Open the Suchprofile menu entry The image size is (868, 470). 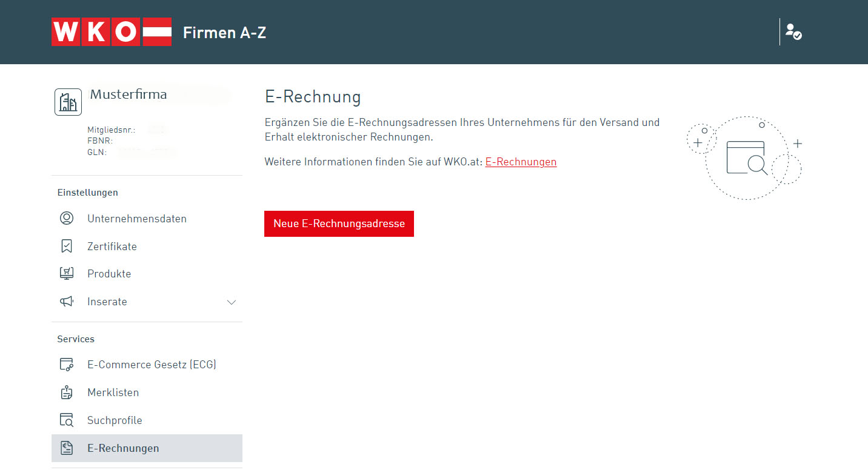point(115,420)
